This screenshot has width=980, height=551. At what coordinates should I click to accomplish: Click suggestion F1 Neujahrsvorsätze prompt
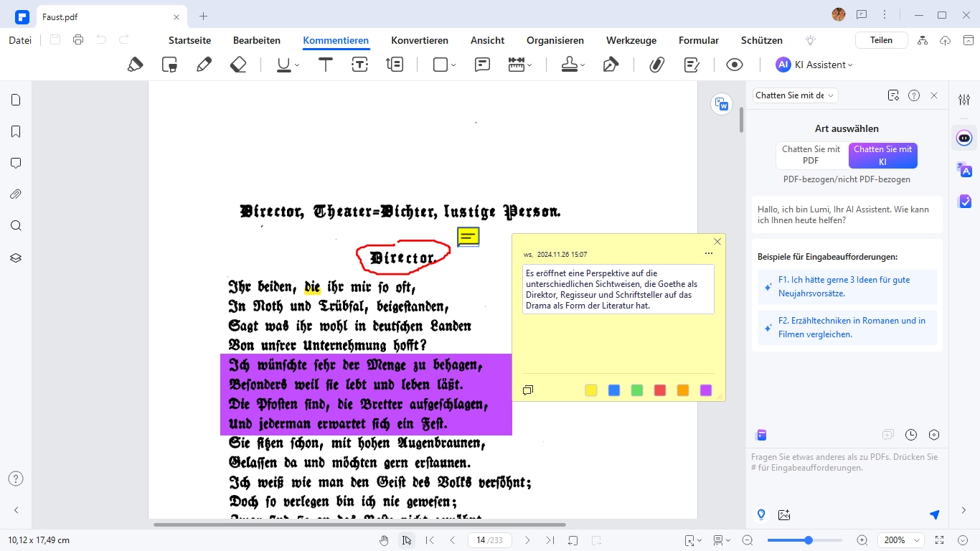847,287
